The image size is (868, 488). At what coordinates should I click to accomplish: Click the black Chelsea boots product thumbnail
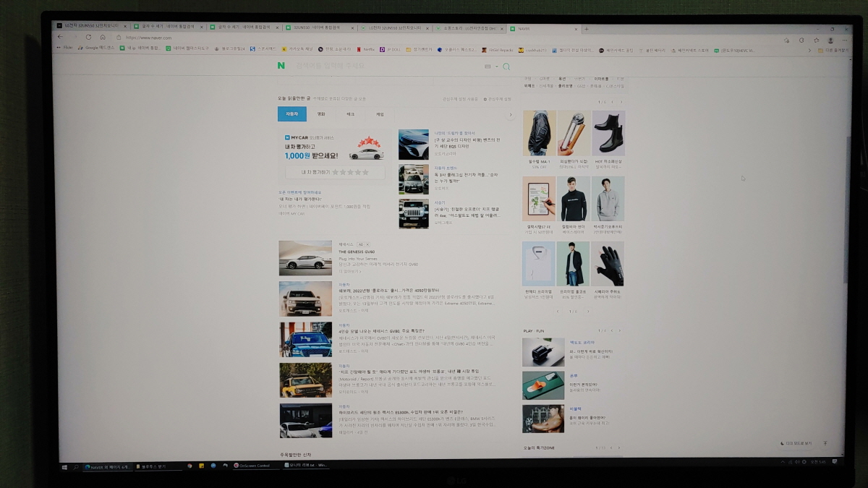click(608, 133)
